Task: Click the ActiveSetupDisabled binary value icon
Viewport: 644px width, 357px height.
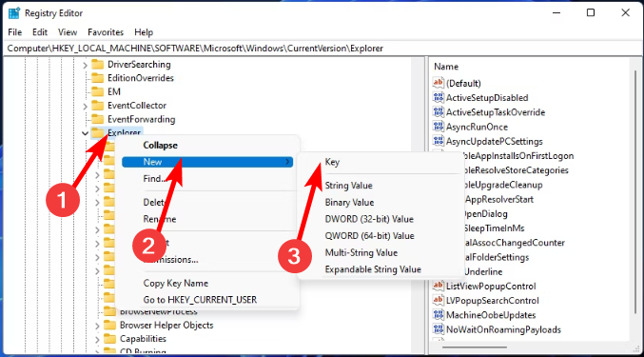Action: (439, 98)
